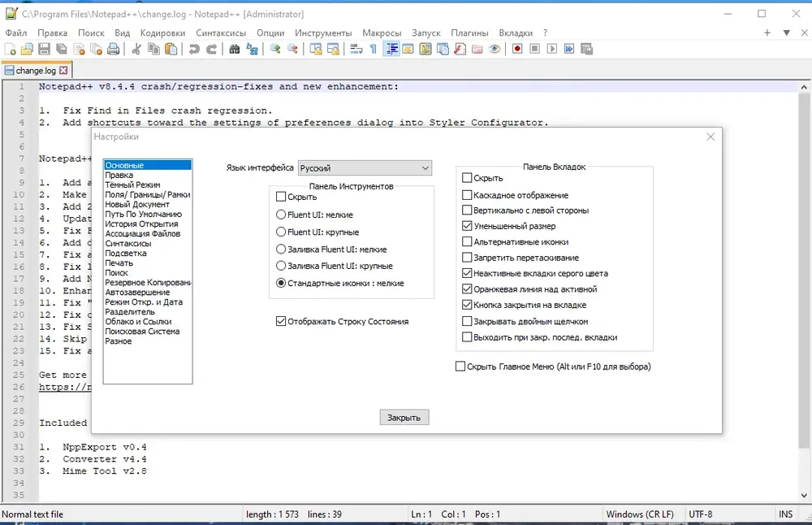Open the Кодировки menu
The width and height of the screenshot is (812, 525).
coord(162,33)
